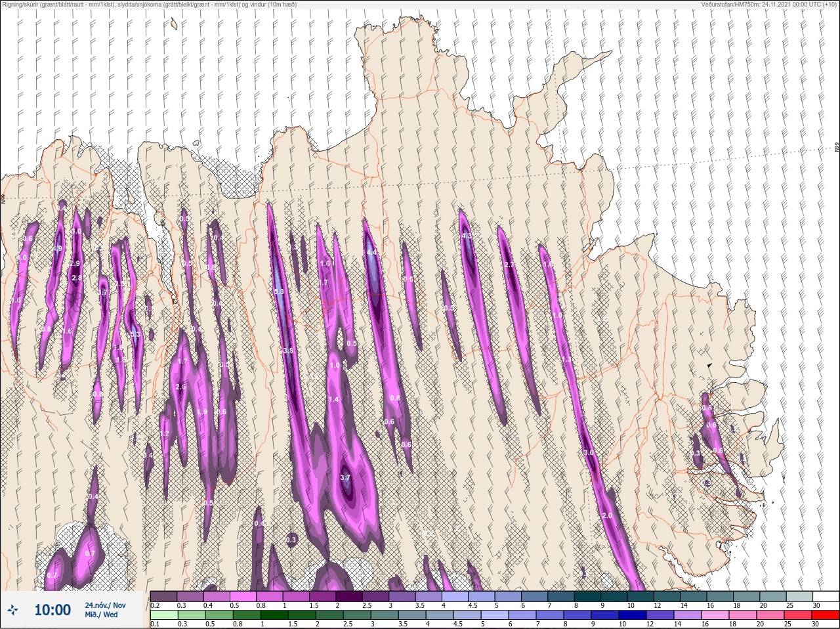Click the 2.0 precipitation value on the map

pyautogui.click(x=607, y=515)
